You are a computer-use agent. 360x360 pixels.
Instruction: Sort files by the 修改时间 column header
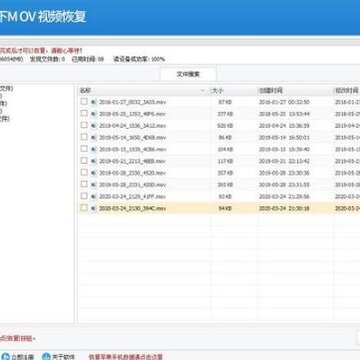[347, 91]
